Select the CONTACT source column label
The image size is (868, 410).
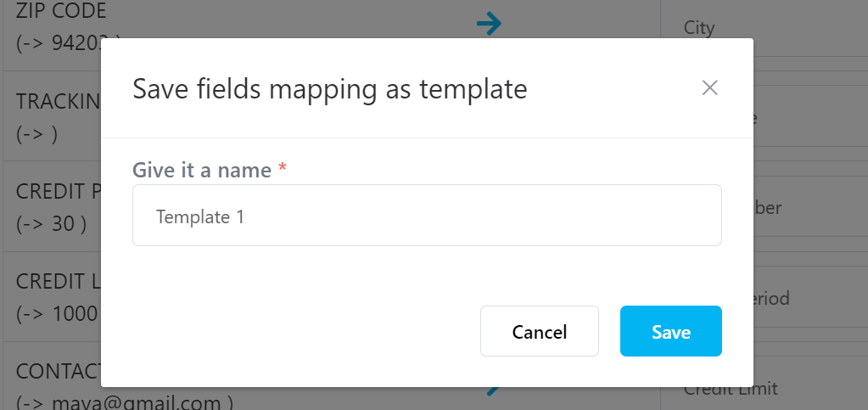tap(59, 371)
